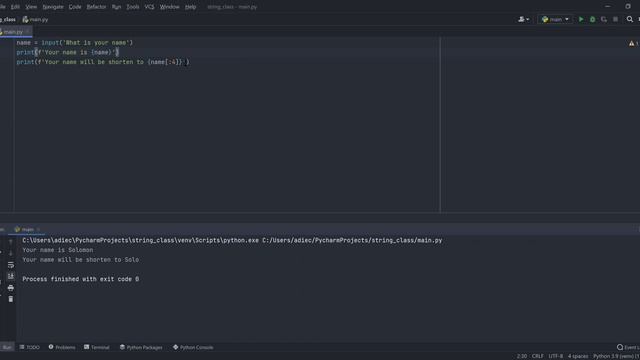
Task: Open the code-with-me user icon
Action: coord(523,19)
